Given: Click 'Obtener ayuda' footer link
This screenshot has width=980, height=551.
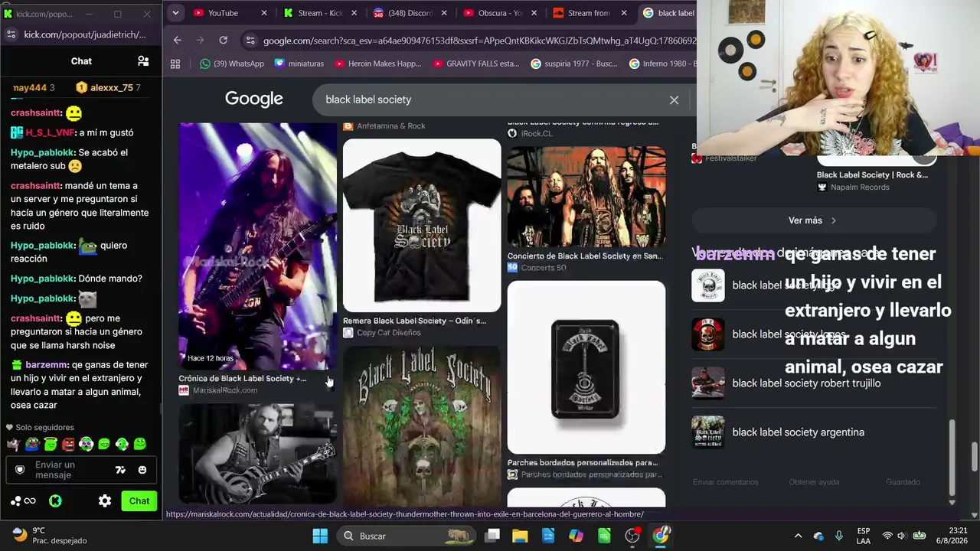Looking at the screenshot, I should [x=815, y=482].
